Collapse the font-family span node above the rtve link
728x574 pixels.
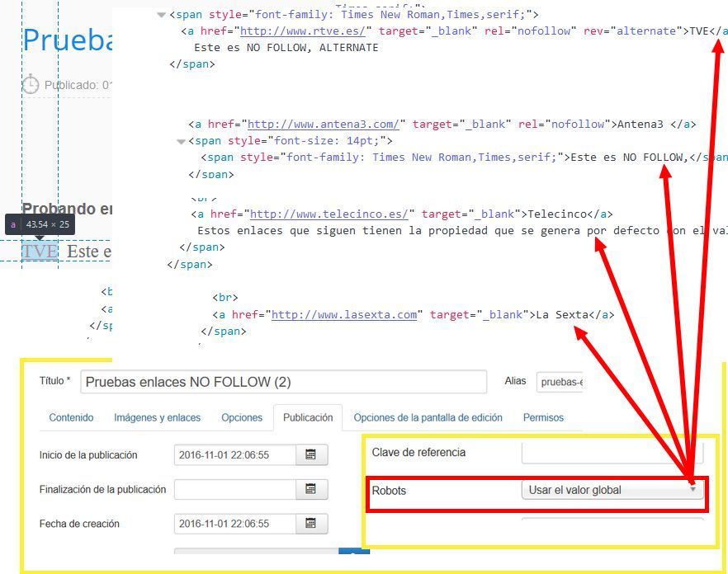click(162, 15)
